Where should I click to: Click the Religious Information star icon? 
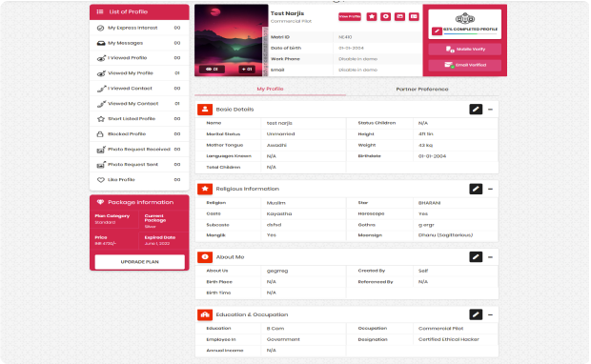coord(205,189)
